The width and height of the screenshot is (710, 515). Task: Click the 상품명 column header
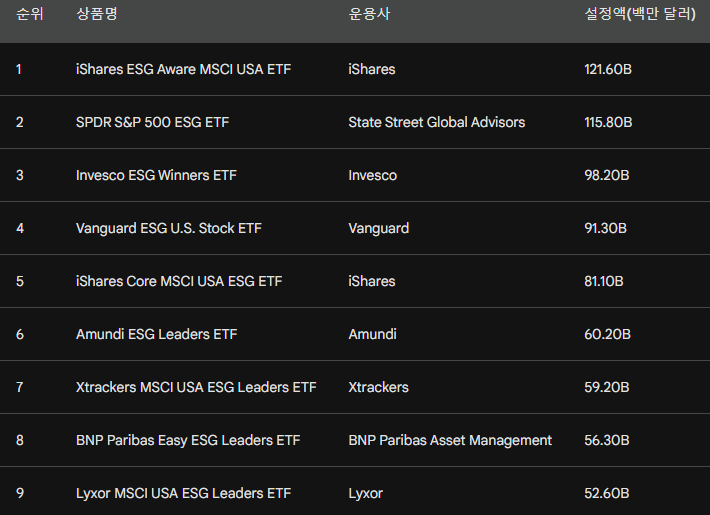point(97,14)
